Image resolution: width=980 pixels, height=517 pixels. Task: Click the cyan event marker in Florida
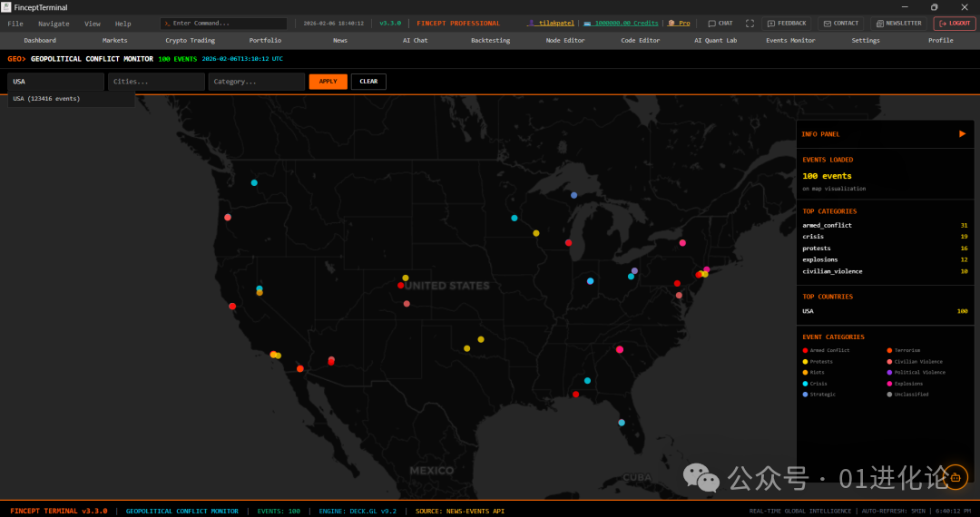click(622, 423)
